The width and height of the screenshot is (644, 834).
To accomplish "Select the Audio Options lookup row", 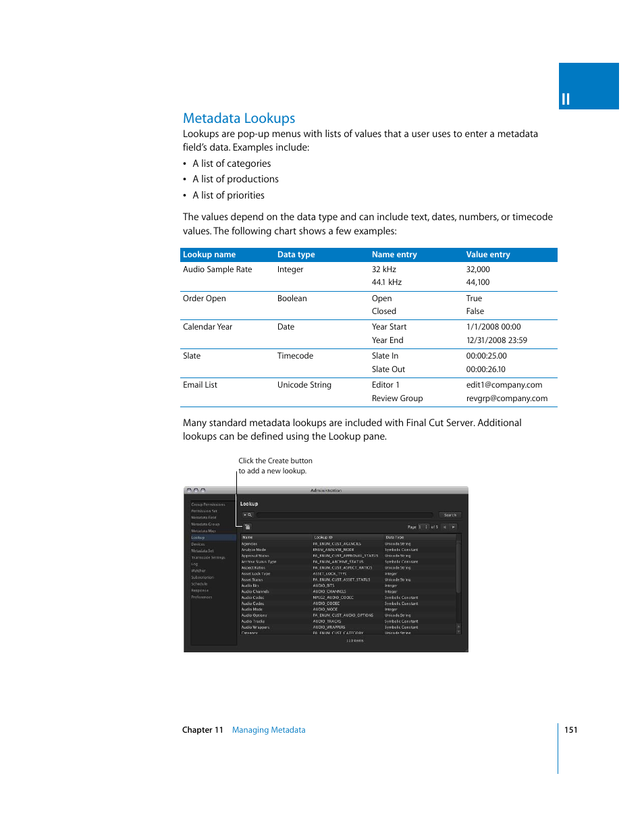I will pyautogui.click(x=348, y=615).
